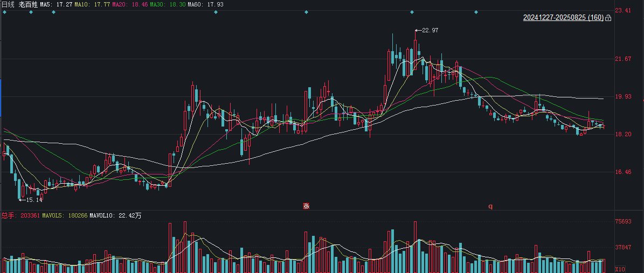The width and height of the screenshot is (644, 273).
Task: Toggle the MA60 moving average label
Action: 202,4
